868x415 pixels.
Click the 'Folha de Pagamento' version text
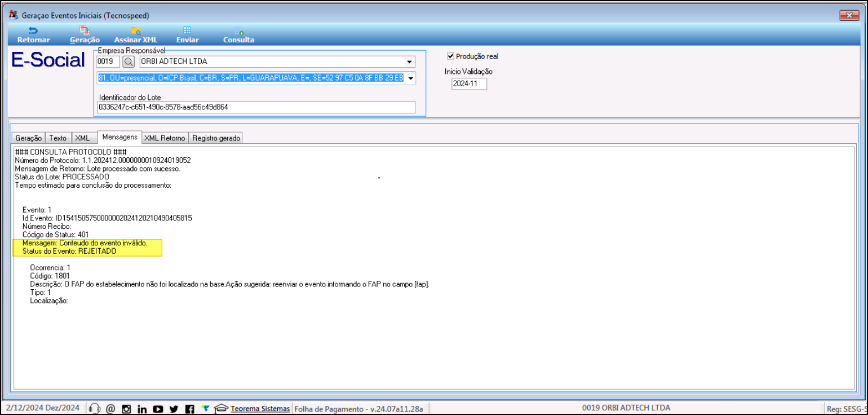(x=358, y=408)
